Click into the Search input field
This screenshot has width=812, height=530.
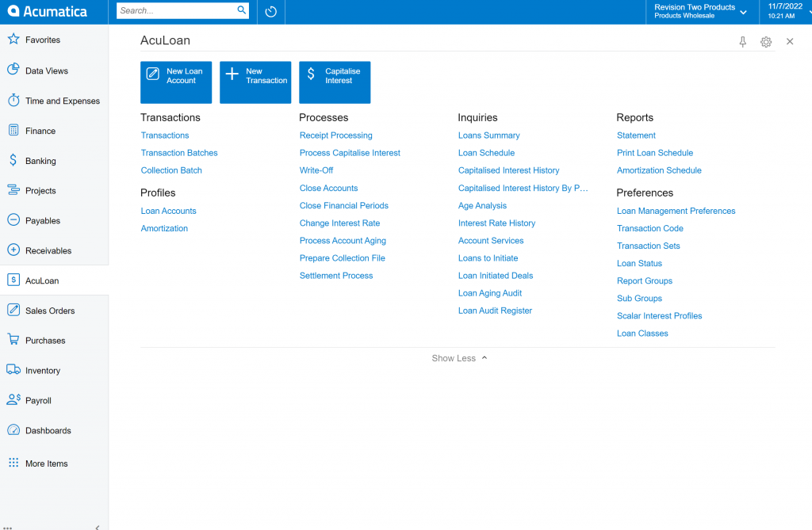click(x=176, y=11)
